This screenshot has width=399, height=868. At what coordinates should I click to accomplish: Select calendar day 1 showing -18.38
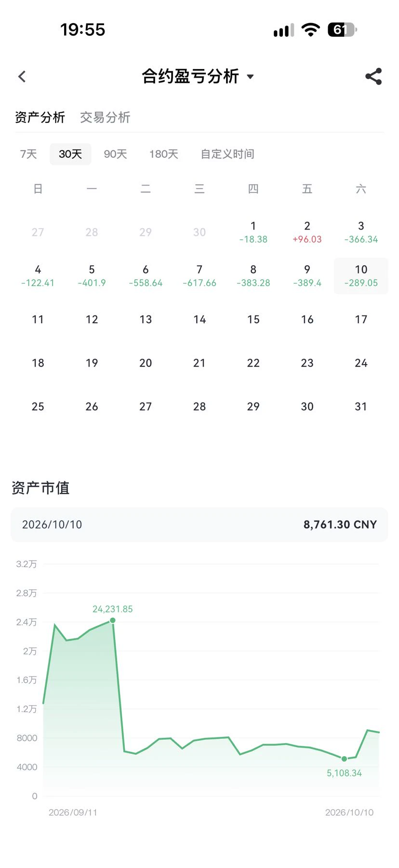coord(253,232)
